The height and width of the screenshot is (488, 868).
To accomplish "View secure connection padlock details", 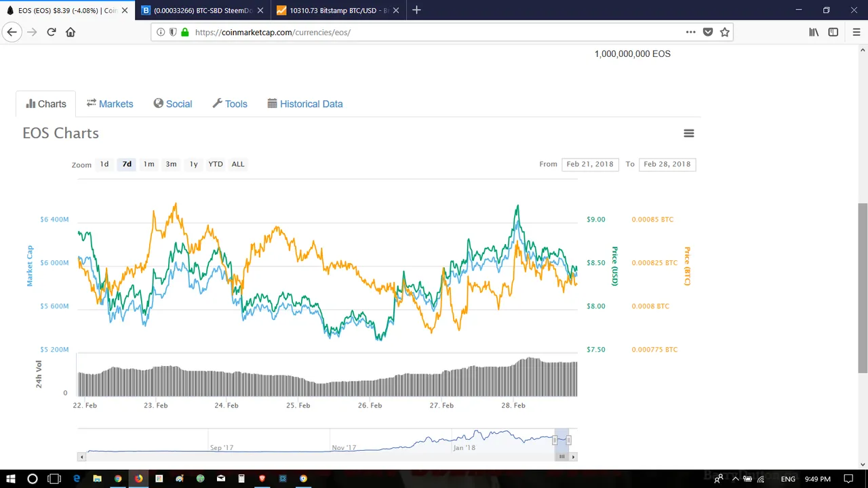I will pyautogui.click(x=184, y=32).
